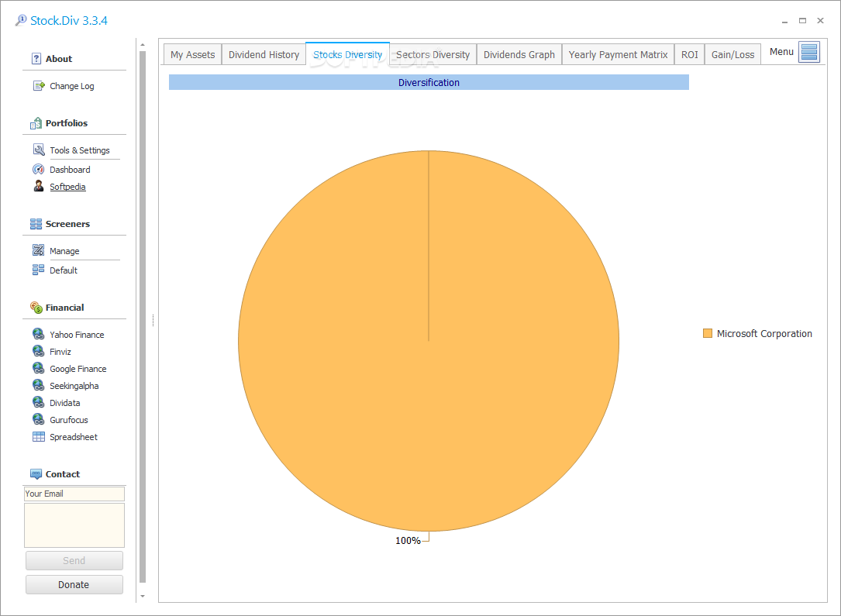Click the sidebar scroll down arrow
Screen dimensions: 841x616
point(143,596)
